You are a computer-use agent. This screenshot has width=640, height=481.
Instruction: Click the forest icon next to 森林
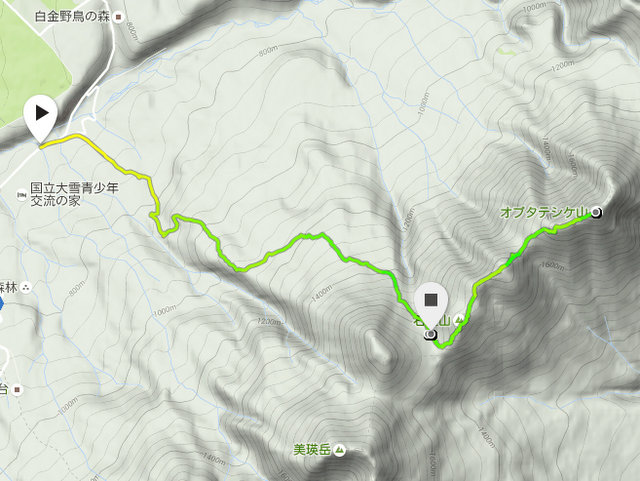26,288
